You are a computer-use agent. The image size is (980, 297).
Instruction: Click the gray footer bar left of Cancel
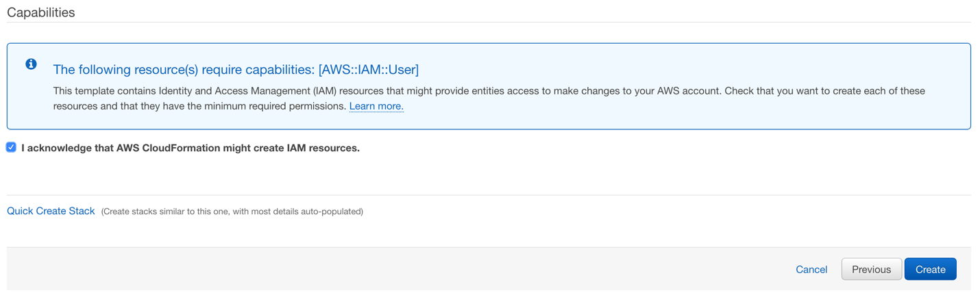click(397, 269)
